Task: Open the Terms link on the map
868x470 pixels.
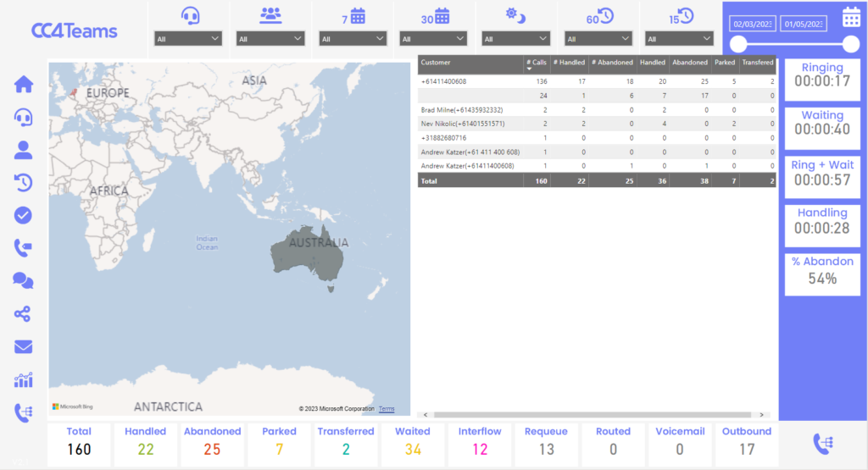Action: 387,409
